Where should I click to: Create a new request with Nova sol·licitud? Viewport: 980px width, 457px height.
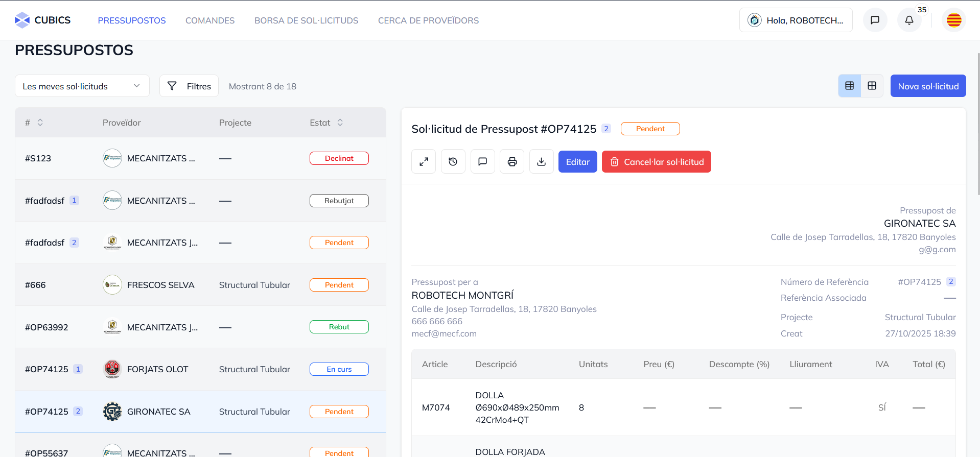click(928, 86)
